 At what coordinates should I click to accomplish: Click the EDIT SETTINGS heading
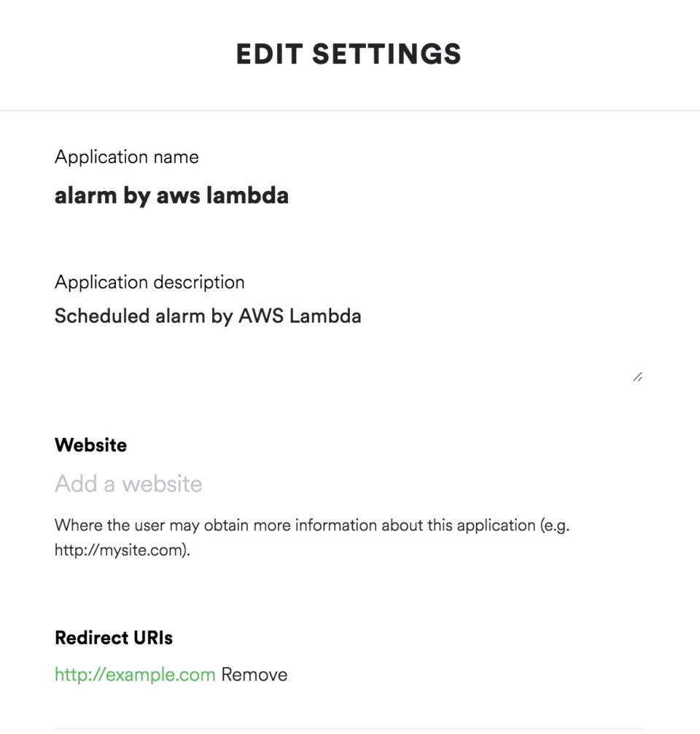[348, 53]
